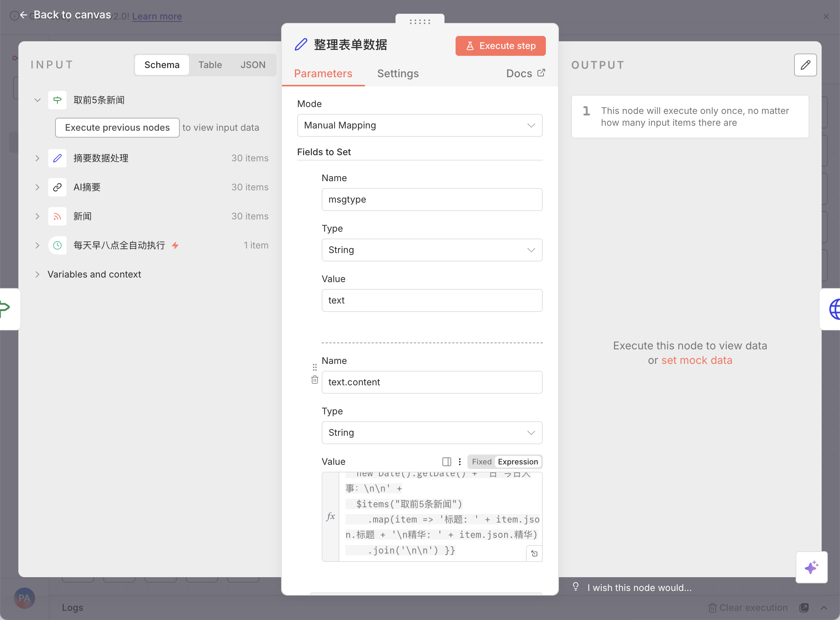The height and width of the screenshot is (620, 840).
Task: Switch input view to JSON
Action: point(253,65)
